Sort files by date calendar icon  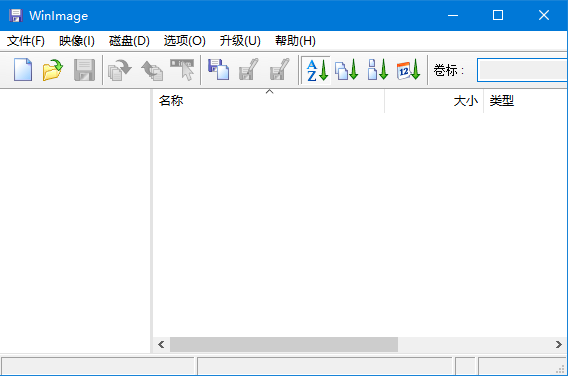409,70
